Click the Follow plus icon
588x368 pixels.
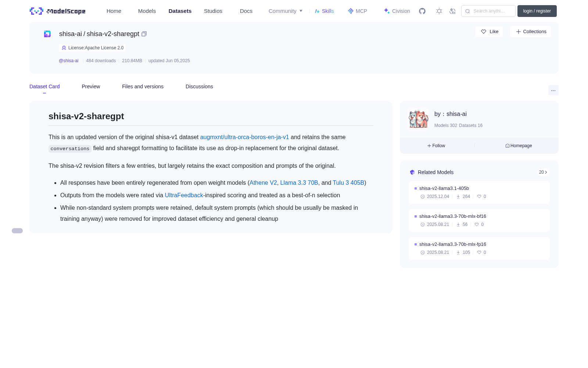click(x=429, y=146)
